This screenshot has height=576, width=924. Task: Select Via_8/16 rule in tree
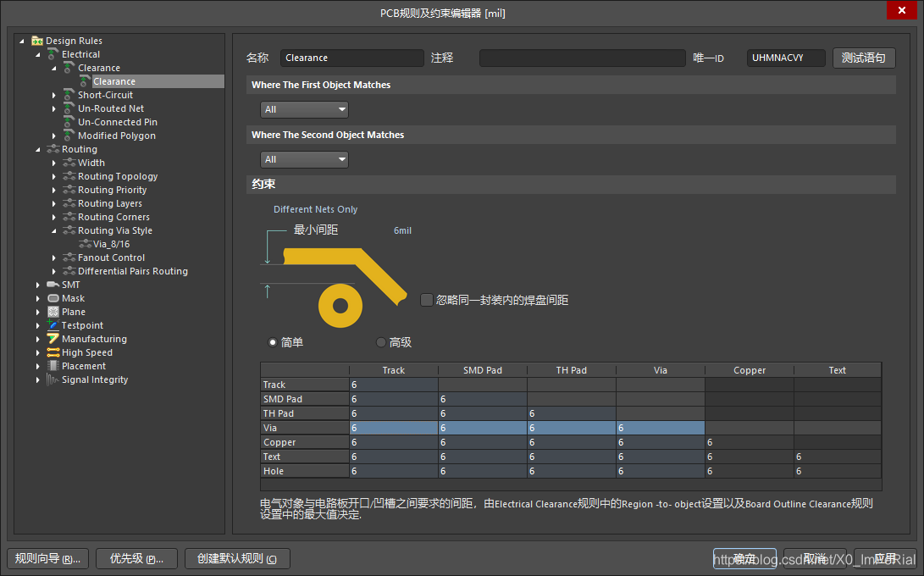[x=112, y=244]
